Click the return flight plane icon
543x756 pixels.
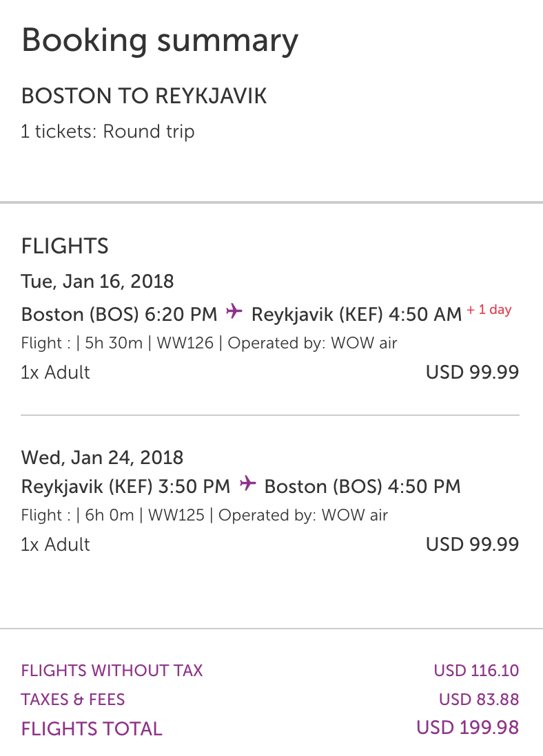[247, 485]
